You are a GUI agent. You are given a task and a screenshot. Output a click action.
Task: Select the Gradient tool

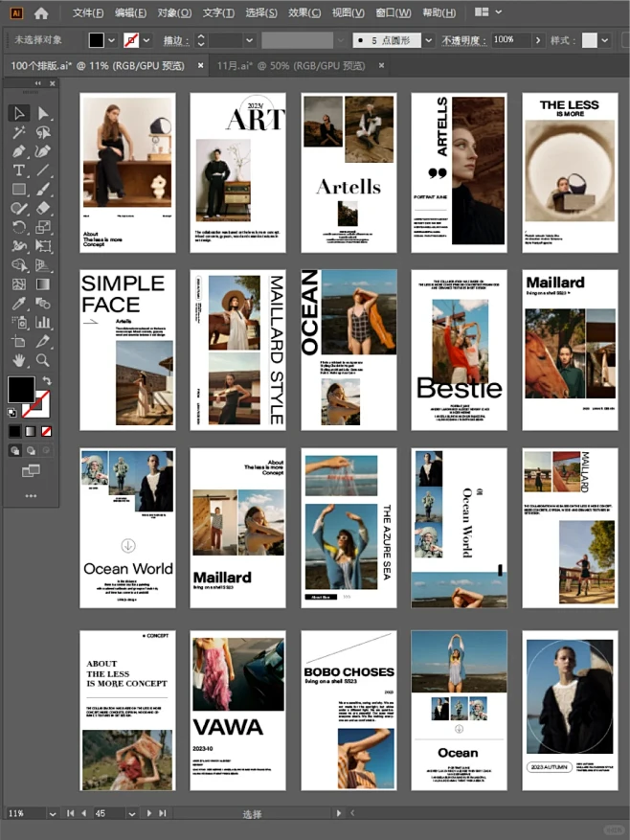tap(43, 284)
